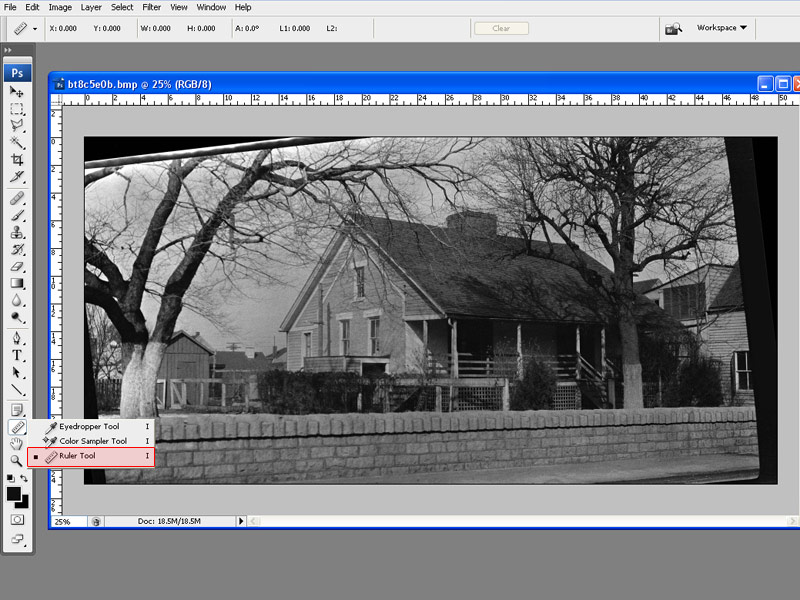
Task: Select the Zoom tool in toolbox
Action: tap(17, 461)
